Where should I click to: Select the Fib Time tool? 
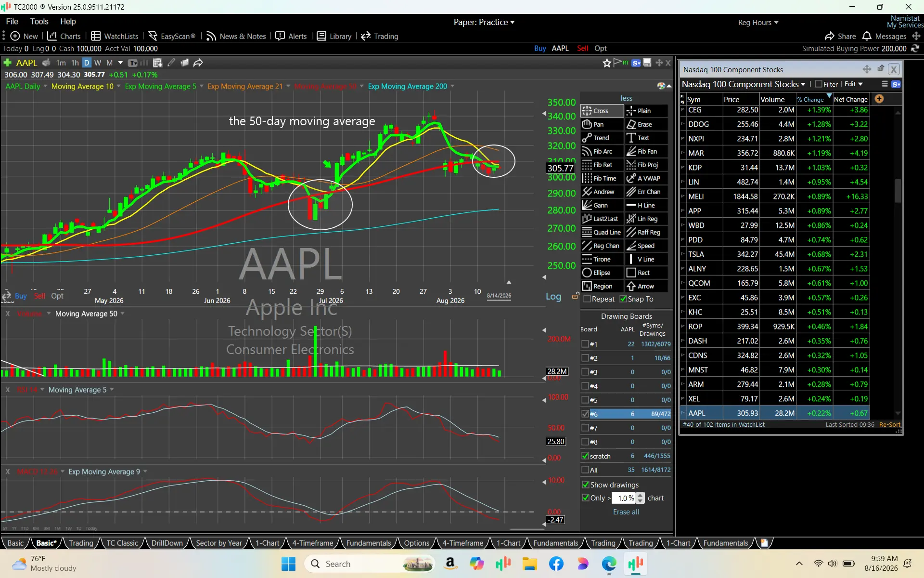[602, 178]
